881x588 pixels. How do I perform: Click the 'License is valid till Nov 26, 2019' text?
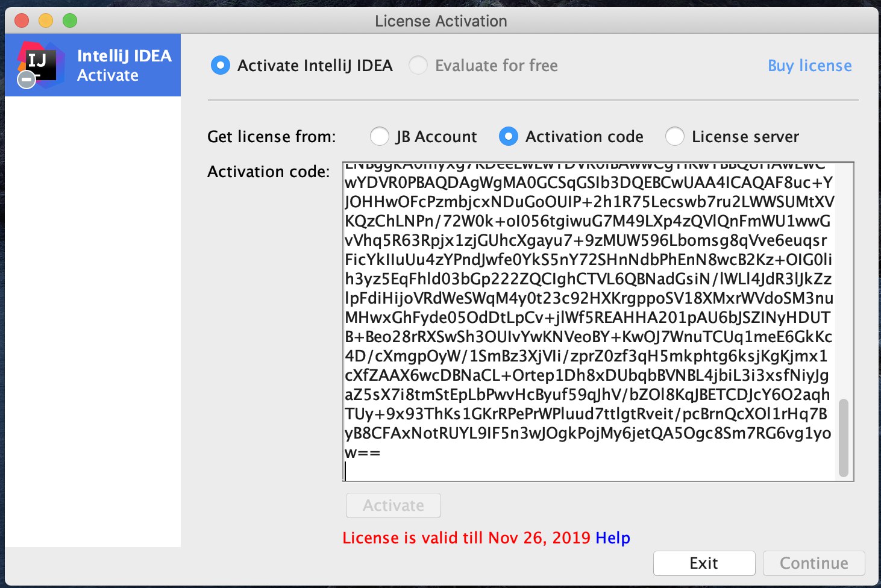pos(466,537)
